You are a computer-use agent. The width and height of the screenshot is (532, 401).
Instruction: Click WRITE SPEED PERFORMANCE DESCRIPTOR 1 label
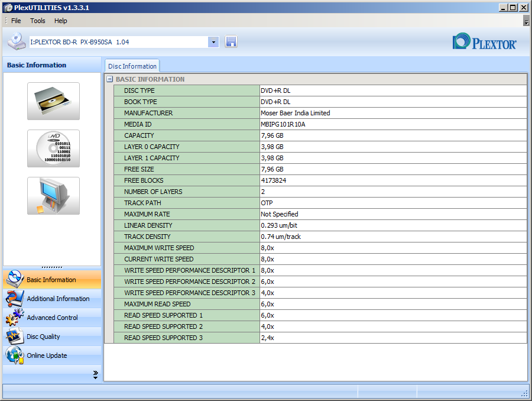[x=190, y=270]
